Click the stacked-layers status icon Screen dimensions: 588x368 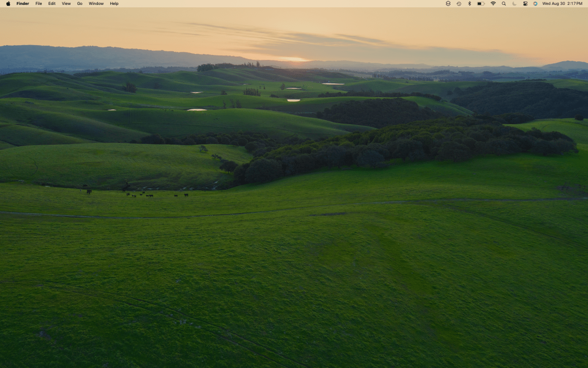pos(448,4)
